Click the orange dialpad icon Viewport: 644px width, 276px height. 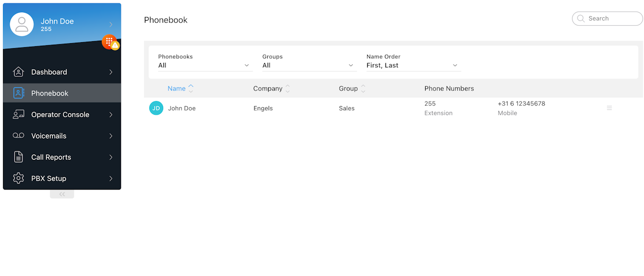(109, 42)
